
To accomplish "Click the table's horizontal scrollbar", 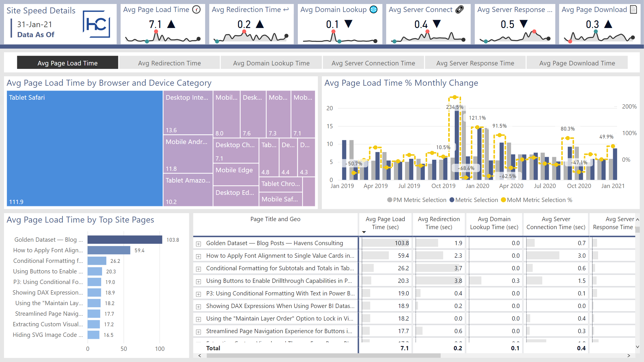I will point(323,356).
